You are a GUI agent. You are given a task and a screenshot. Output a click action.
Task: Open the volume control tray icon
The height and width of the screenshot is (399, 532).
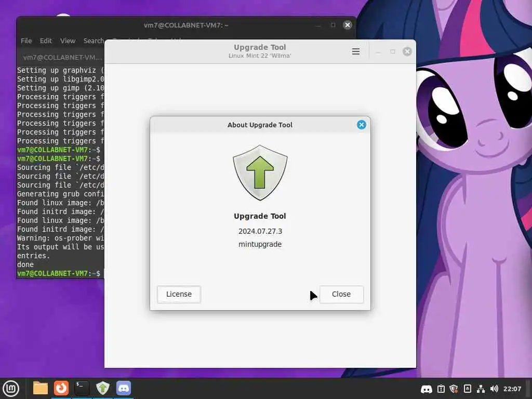(495, 389)
